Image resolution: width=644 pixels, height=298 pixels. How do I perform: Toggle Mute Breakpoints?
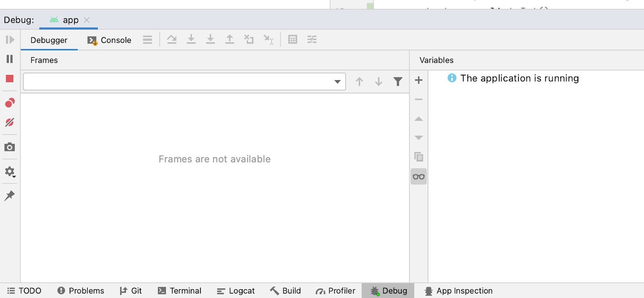tap(10, 122)
